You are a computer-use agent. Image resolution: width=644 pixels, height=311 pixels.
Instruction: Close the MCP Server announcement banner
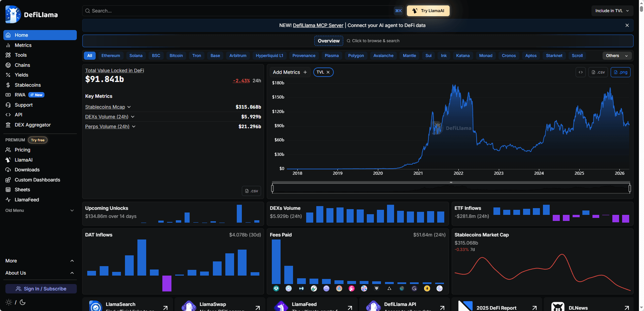(627, 25)
